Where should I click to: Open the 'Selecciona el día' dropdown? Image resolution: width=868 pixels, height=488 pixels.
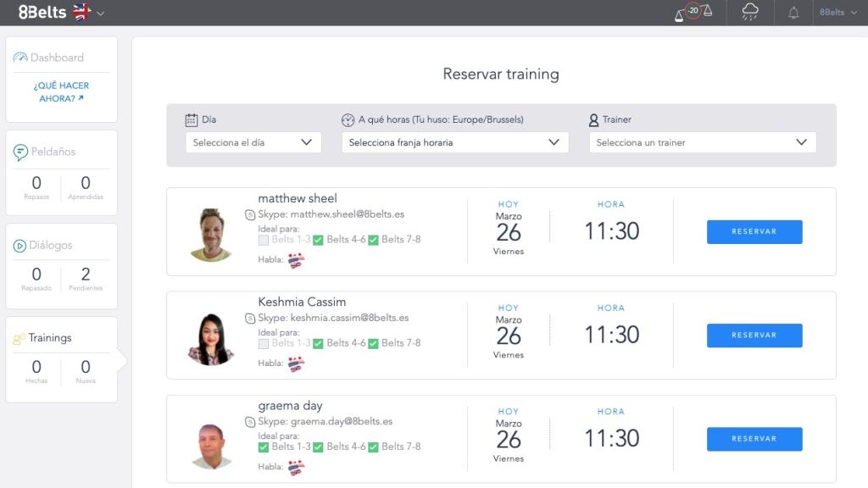(x=253, y=142)
